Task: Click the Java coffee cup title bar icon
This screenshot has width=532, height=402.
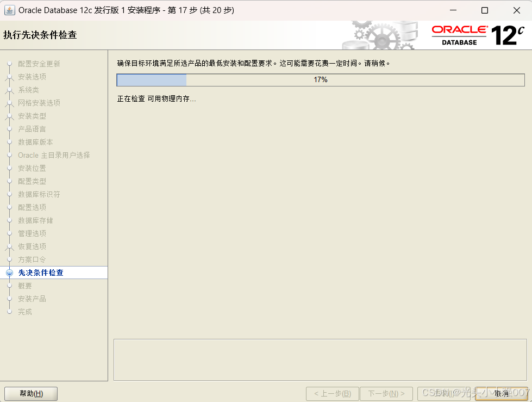Action: tap(11, 10)
